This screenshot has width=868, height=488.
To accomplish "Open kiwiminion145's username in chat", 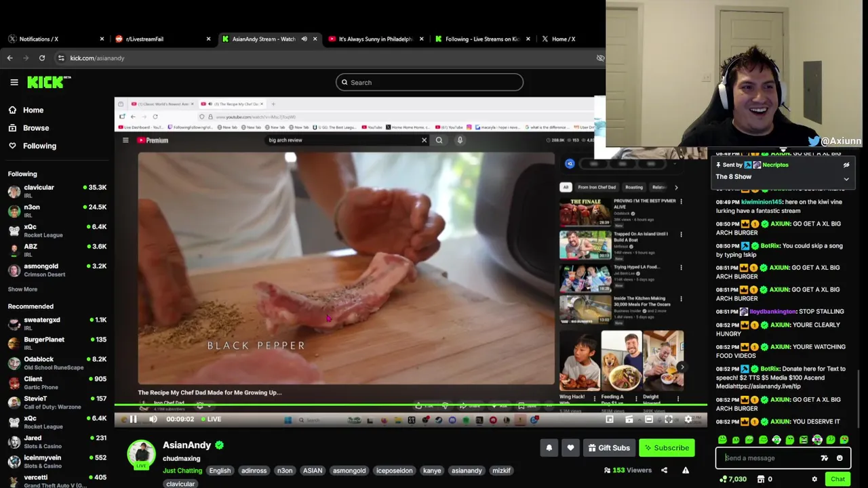I will pyautogui.click(x=761, y=202).
